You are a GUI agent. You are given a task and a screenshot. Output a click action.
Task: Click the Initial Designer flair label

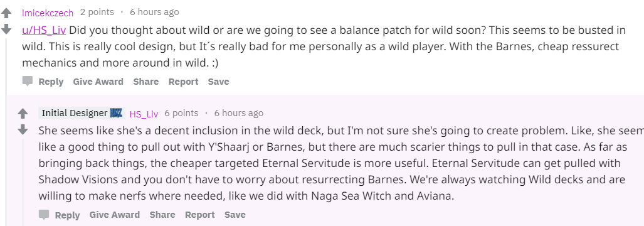tap(75, 113)
